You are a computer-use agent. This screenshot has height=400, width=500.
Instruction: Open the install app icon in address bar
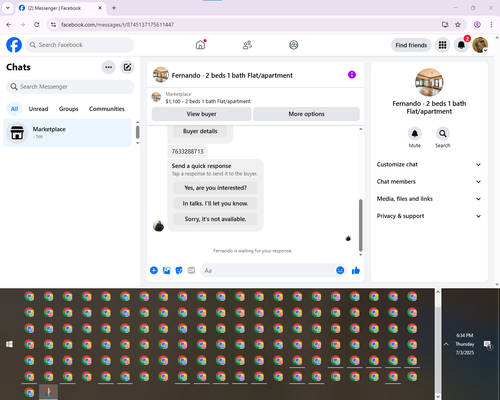pyautogui.click(x=445, y=25)
